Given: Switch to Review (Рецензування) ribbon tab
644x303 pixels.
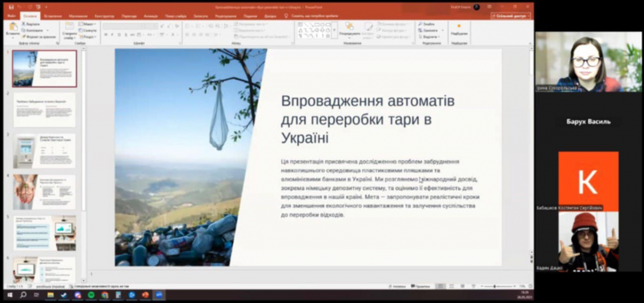Looking at the screenshot, I should click(x=225, y=16).
